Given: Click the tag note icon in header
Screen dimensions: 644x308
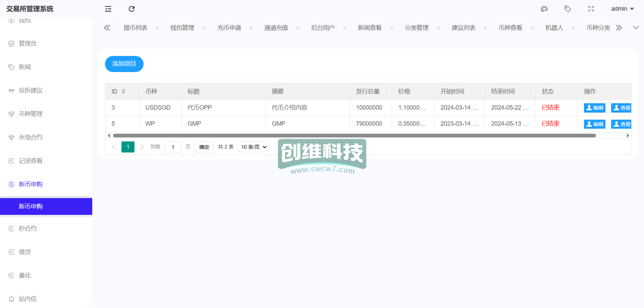Looking at the screenshot, I should click(568, 9).
